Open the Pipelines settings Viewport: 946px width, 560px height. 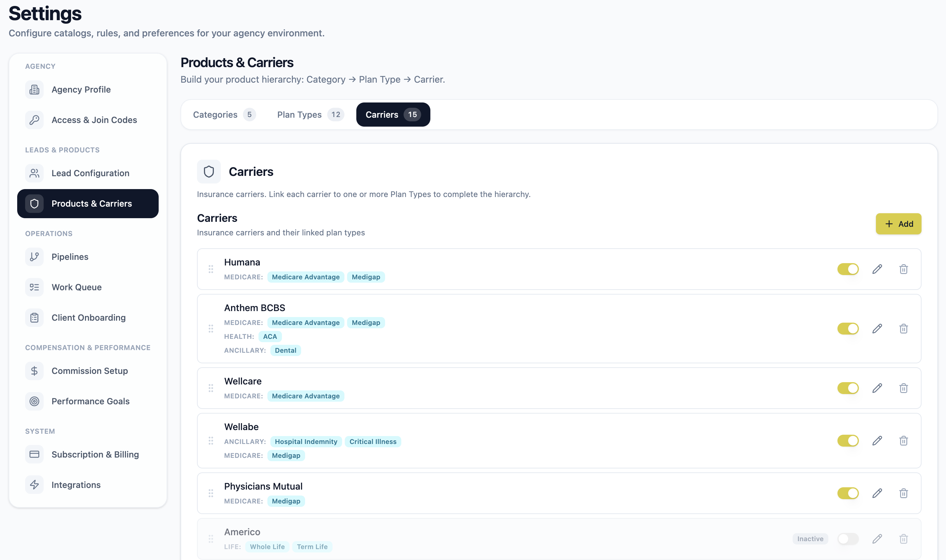(x=88, y=257)
